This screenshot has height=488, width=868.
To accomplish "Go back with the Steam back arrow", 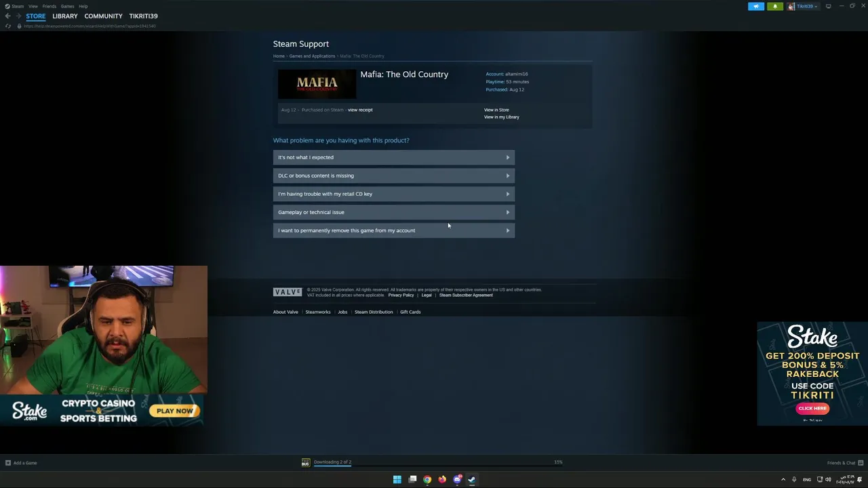I will point(7,16).
